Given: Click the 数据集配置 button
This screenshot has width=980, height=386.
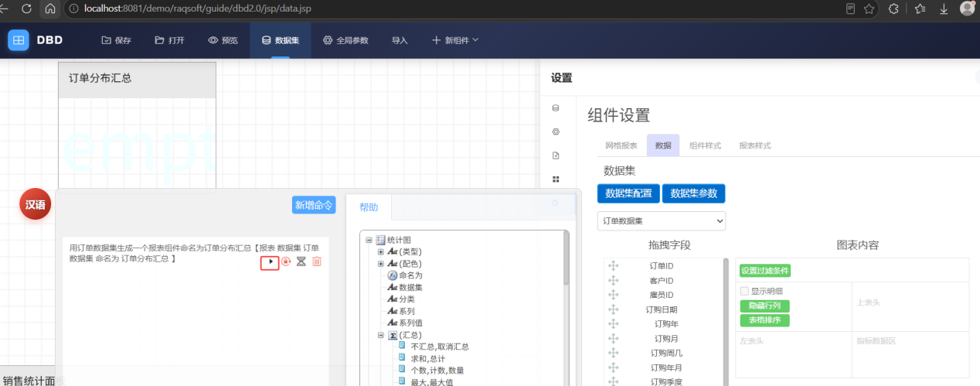Looking at the screenshot, I should click(x=628, y=193).
